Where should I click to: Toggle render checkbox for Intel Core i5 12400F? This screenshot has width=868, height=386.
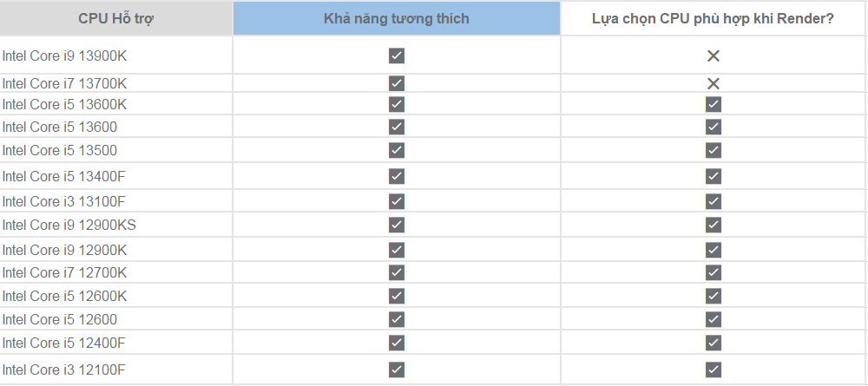(713, 343)
